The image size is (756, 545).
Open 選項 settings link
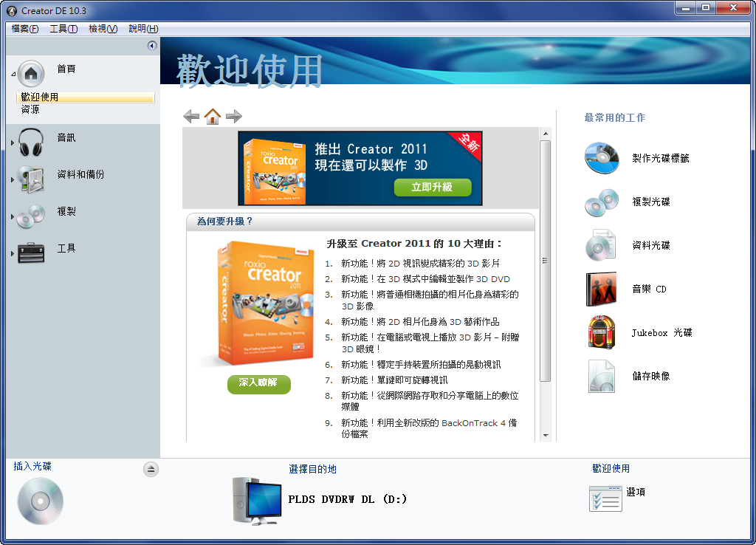pyautogui.click(x=636, y=493)
